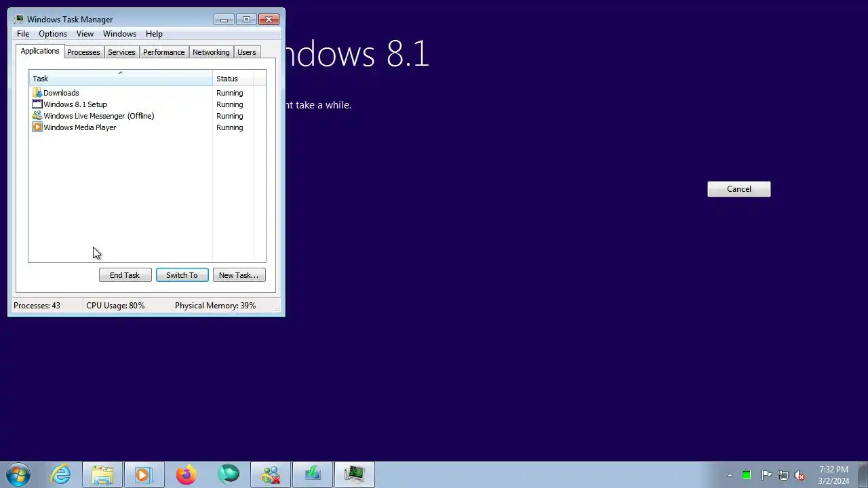Screen dimensions: 868x488
Task: Click muted volume tray icon
Action: [800, 475]
